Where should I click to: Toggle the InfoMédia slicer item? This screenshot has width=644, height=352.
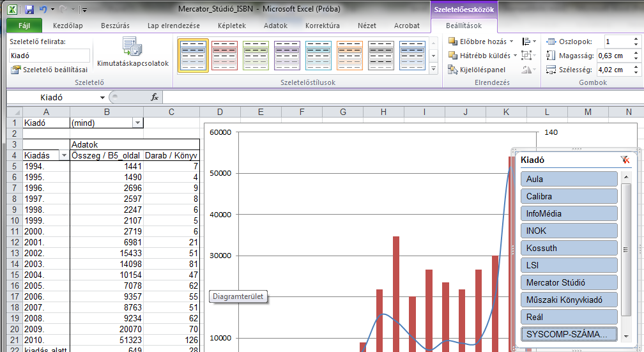tap(569, 213)
